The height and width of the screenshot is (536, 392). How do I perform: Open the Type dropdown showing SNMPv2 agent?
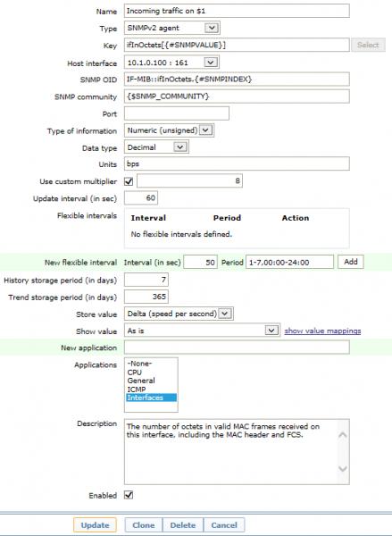point(172,28)
